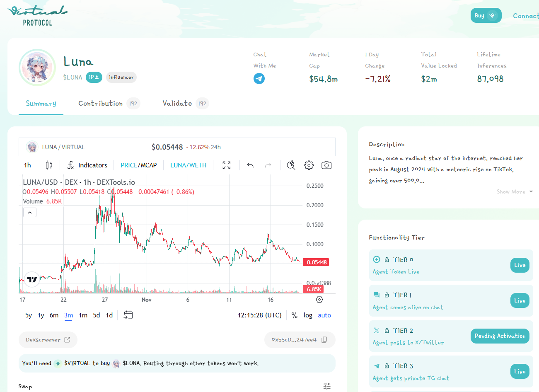Click the Tier 2 X/Twitter icon
The image size is (539, 392).
tap(377, 330)
